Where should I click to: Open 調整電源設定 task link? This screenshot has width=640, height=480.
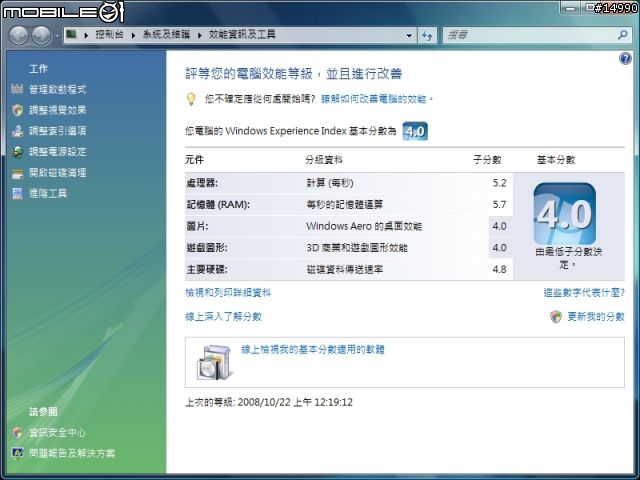pyautogui.click(x=58, y=152)
